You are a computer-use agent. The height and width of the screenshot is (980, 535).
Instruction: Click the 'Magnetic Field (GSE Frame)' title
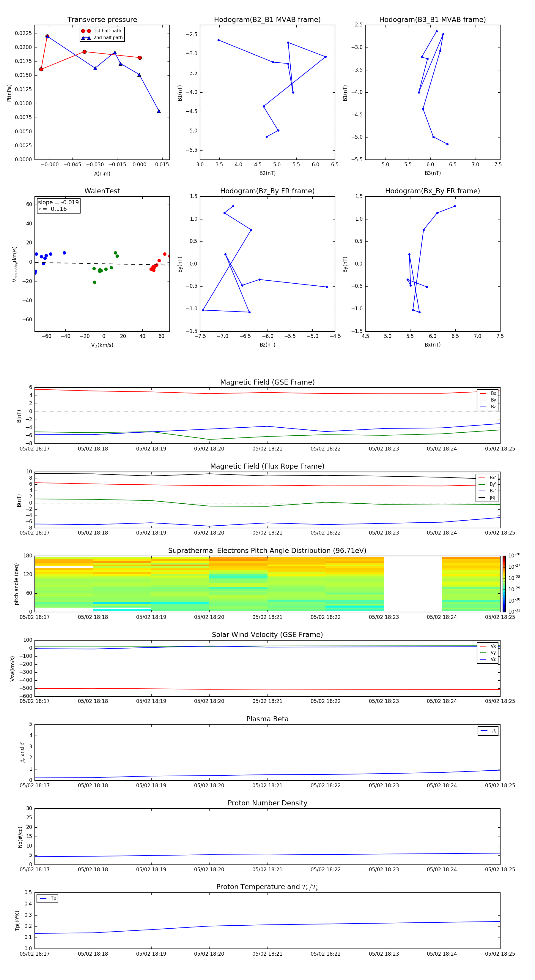tap(267, 382)
